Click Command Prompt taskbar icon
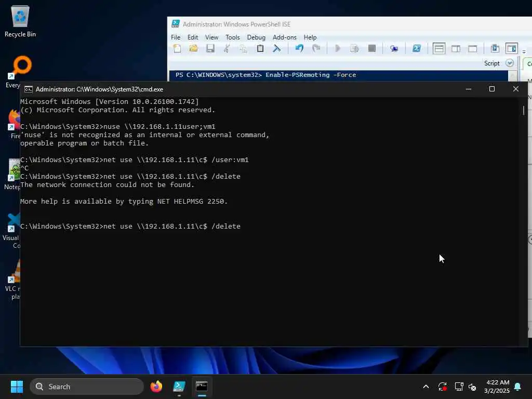The width and height of the screenshot is (532, 399). 202,387
